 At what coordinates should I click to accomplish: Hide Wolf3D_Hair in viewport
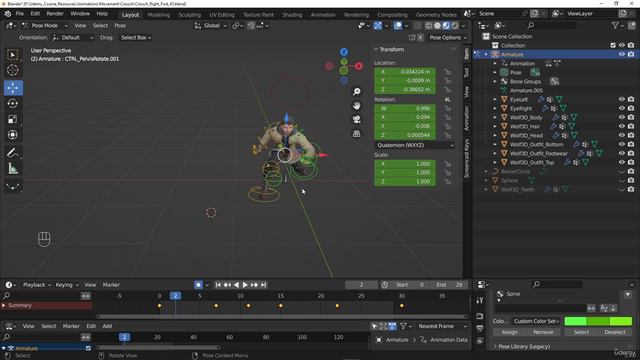[x=622, y=126]
